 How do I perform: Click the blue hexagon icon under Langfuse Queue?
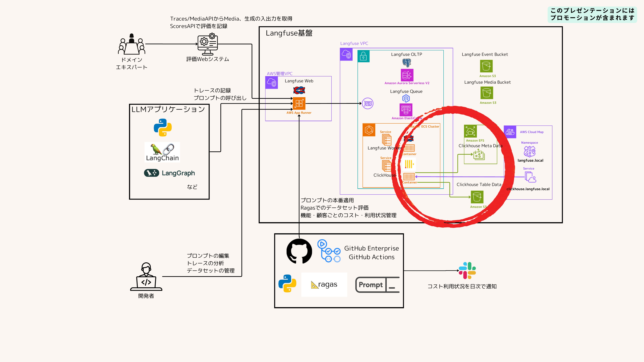[x=406, y=98]
